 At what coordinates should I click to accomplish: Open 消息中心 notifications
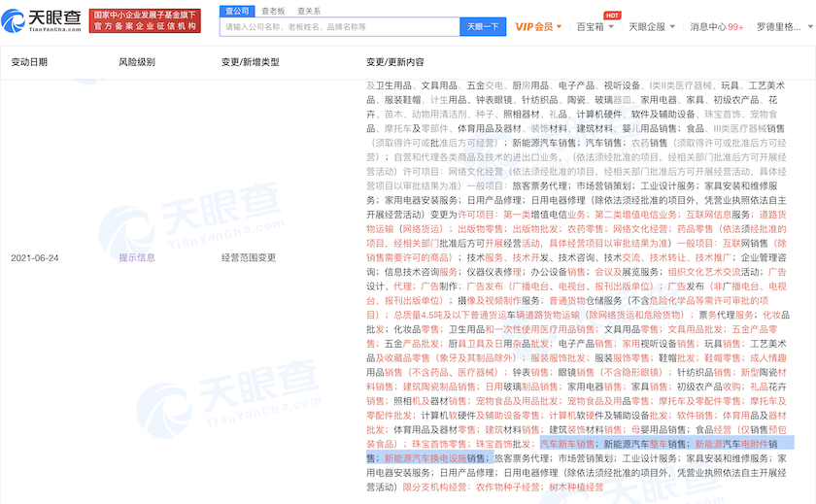(716, 26)
